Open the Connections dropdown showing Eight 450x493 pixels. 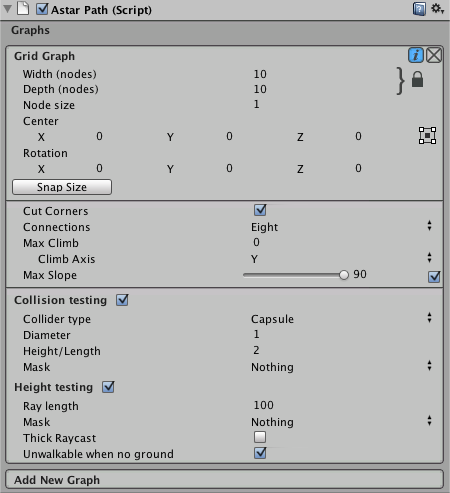pos(340,227)
